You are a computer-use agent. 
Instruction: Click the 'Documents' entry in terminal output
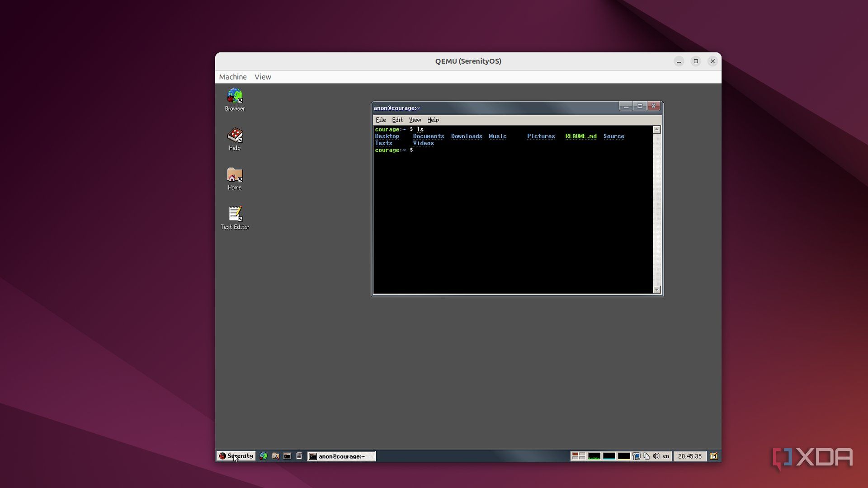click(x=429, y=136)
